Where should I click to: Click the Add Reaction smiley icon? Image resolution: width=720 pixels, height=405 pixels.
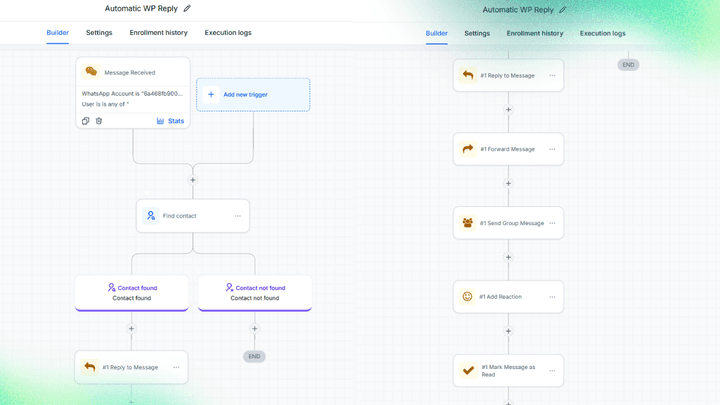click(x=467, y=297)
